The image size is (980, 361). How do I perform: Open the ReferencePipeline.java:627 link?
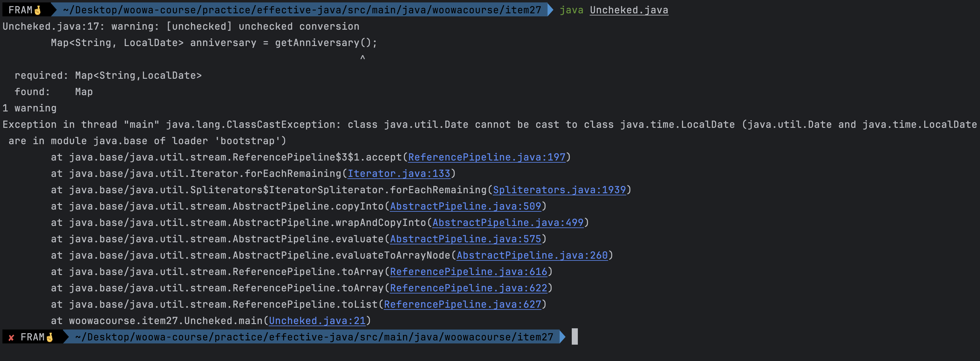[462, 304]
